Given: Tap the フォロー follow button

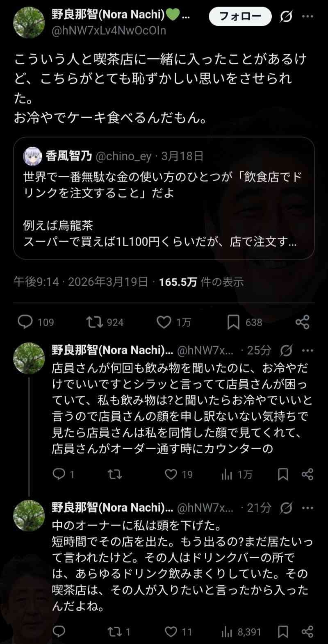Looking at the screenshot, I should [x=240, y=17].
